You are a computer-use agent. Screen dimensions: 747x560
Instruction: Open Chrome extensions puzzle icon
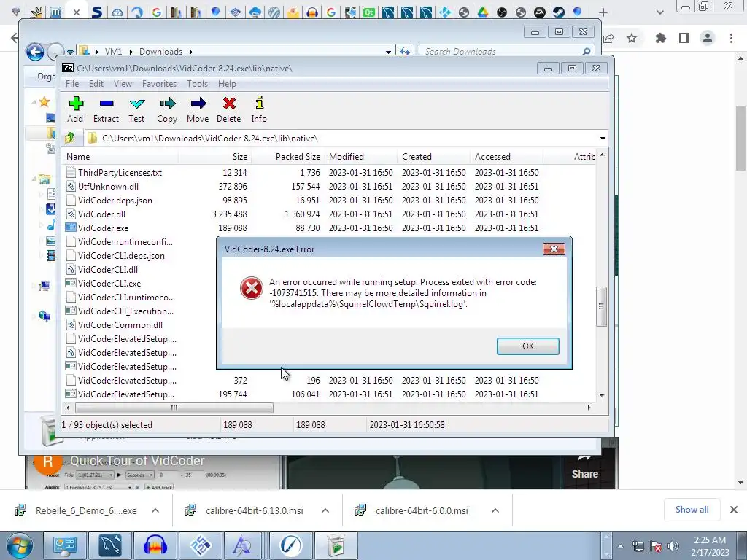pos(661,38)
